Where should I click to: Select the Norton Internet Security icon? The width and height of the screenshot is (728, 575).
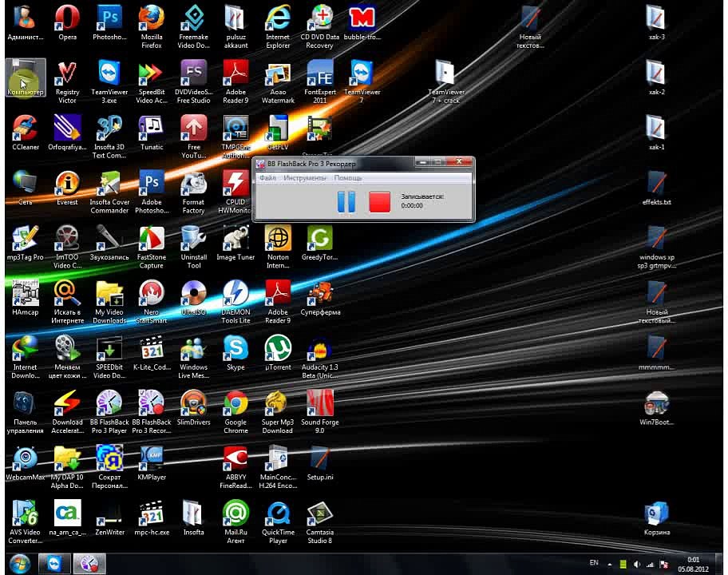click(x=278, y=247)
